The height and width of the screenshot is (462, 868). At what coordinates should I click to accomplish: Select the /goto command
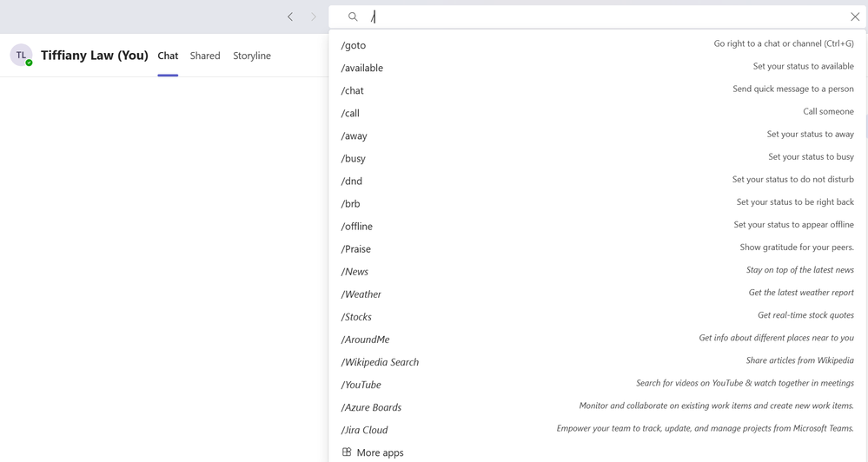coord(598,45)
